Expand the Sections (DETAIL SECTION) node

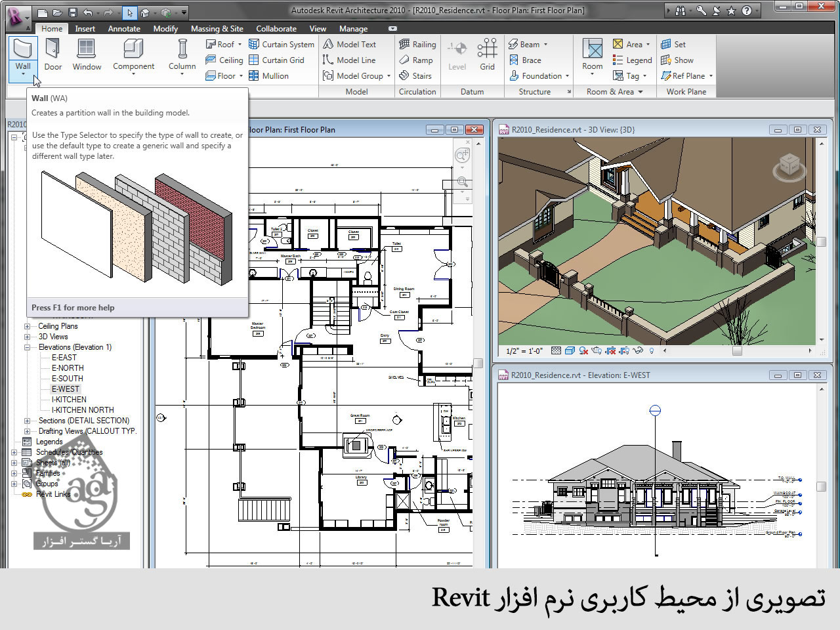(27, 421)
